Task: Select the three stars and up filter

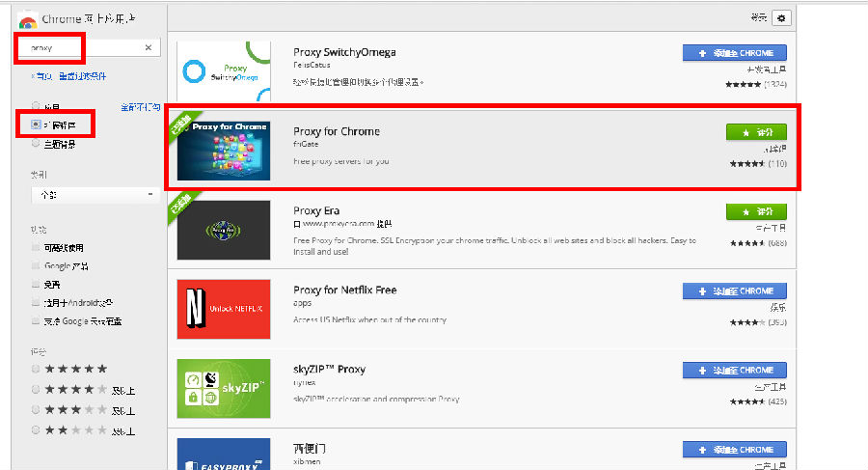Action: tap(36, 409)
